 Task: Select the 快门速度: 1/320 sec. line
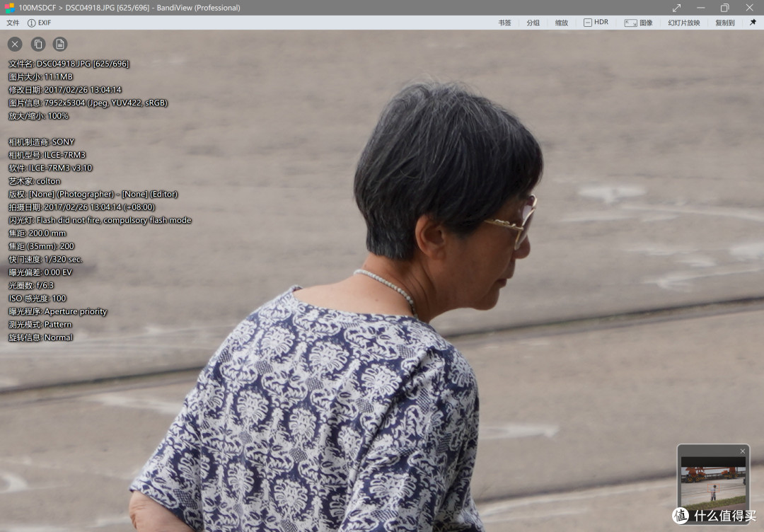[45, 259]
